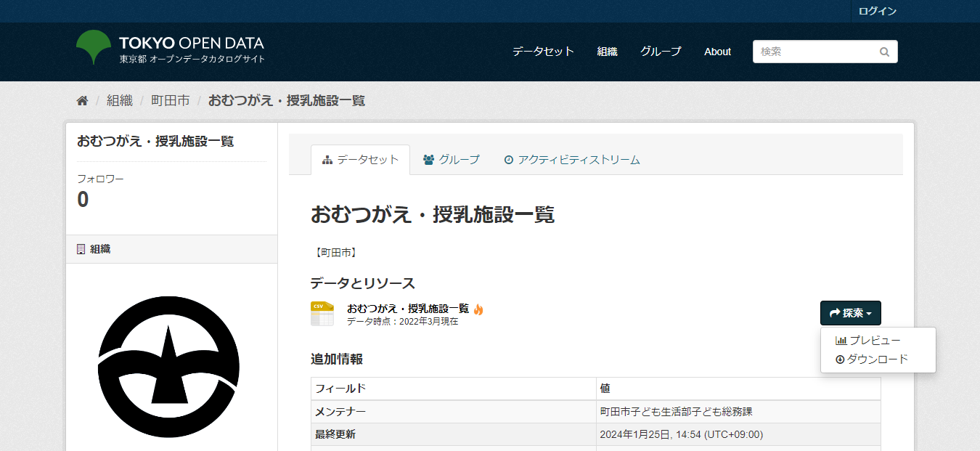Image resolution: width=980 pixels, height=451 pixels.
Task: Select ダウンロード from the dropdown menu
Action: click(872, 359)
